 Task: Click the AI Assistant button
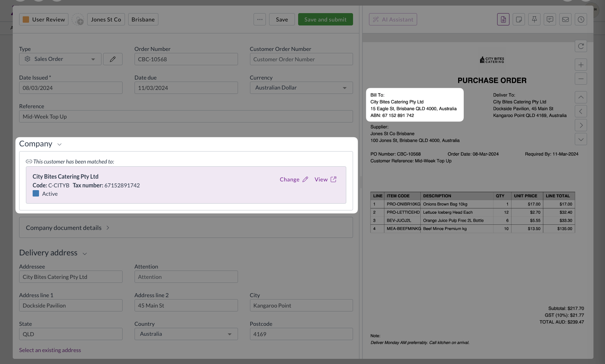[x=393, y=19]
